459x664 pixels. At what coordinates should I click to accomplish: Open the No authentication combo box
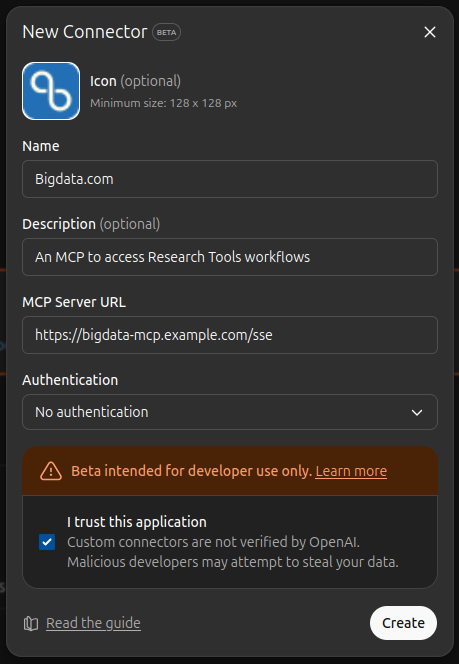pos(230,412)
